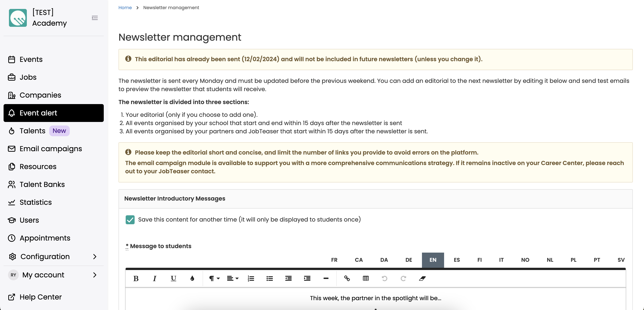Click the Newsletter Introductory Messages header

(x=174, y=199)
